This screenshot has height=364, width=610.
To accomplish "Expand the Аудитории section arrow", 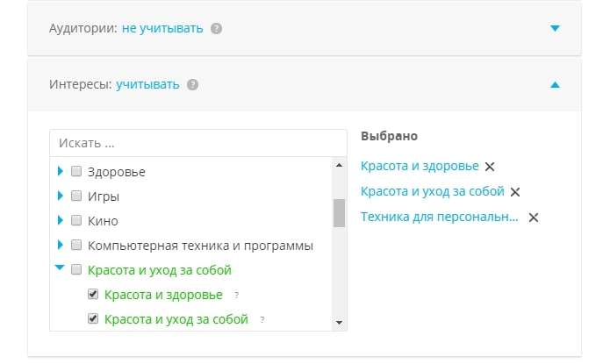I will tap(554, 28).
